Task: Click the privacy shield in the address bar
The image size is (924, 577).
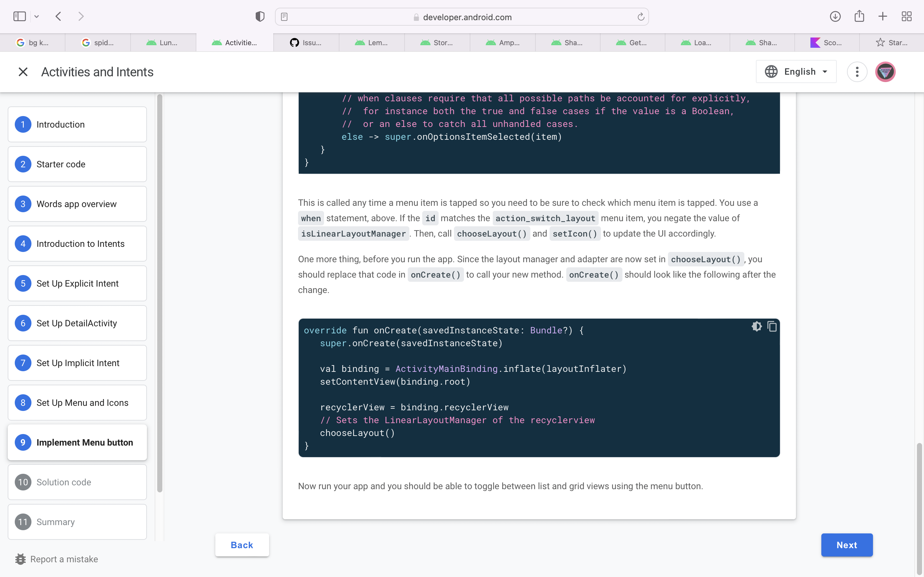Action: (259, 16)
